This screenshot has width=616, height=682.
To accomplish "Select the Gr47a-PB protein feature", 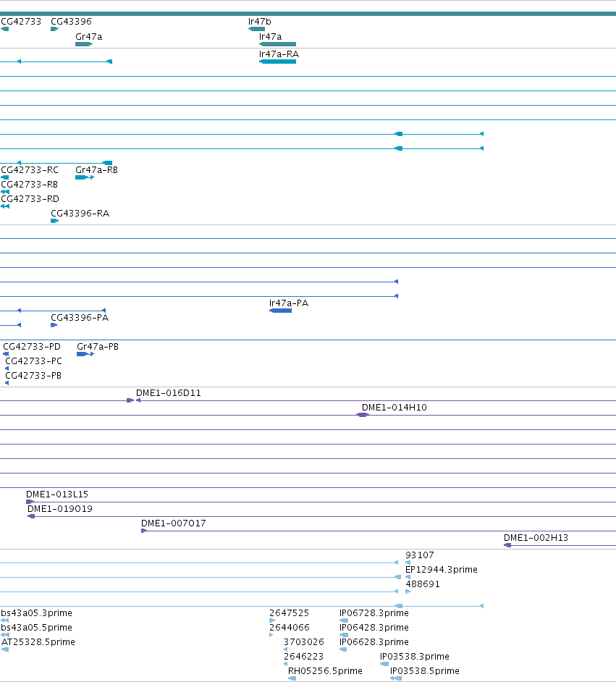I will tap(85, 354).
